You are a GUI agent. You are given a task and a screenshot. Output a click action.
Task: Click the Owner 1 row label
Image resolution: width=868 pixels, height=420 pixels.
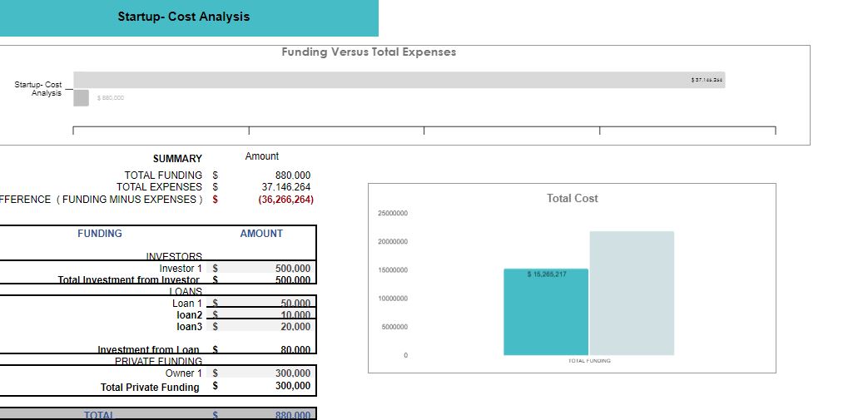[184, 373]
